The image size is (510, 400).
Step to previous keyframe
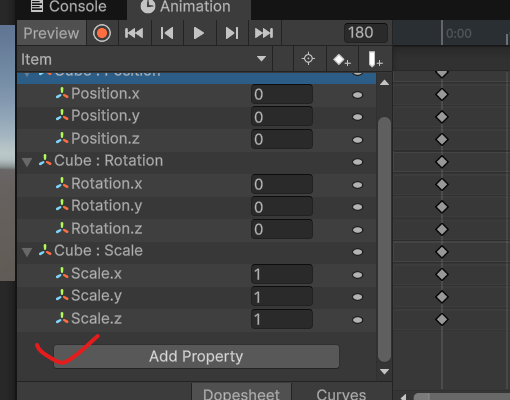click(167, 33)
